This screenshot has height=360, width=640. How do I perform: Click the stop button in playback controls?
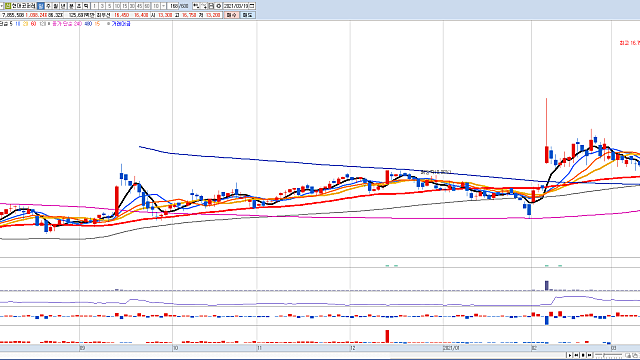tap(583, 355)
